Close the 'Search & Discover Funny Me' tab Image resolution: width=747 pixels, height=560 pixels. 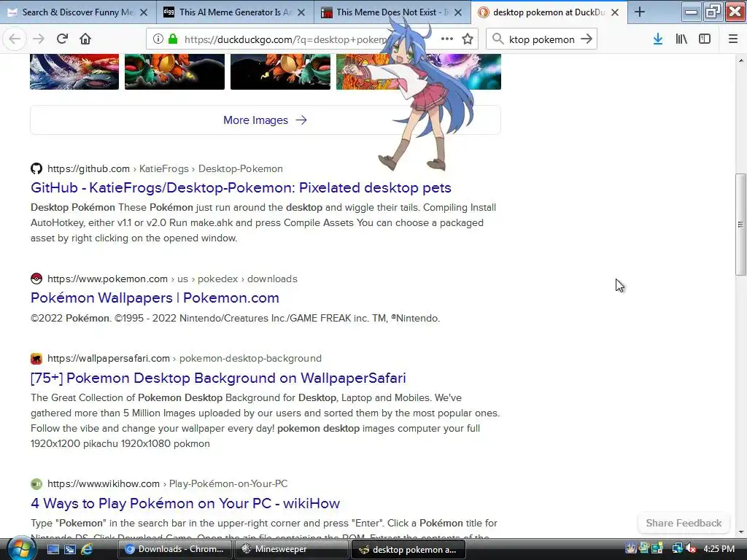pyautogui.click(x=144, y=12)
